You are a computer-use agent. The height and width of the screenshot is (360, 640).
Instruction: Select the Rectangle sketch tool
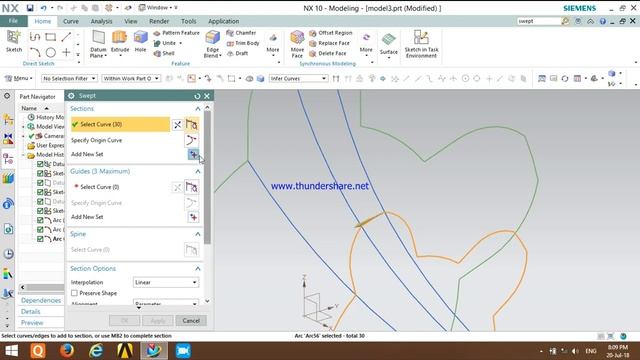tap(50, 37)
